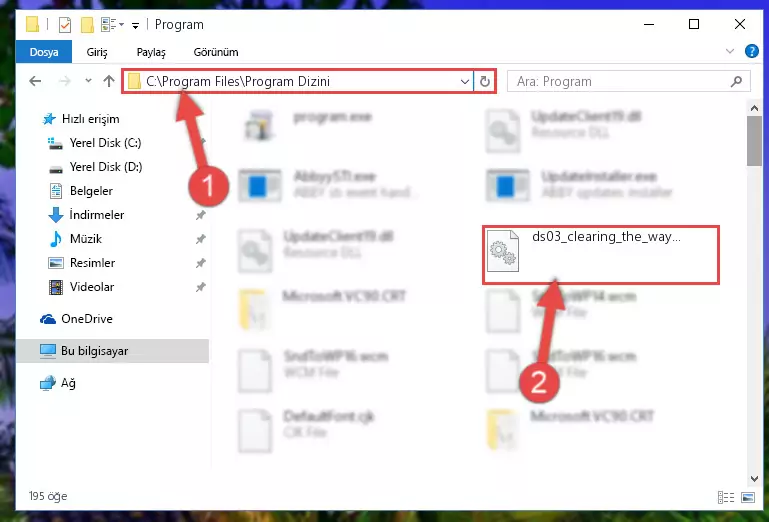Click scrollbar down arrow in file list
Image resolution: width=769 pixels, height=522 pixels.
pos(754,478)
